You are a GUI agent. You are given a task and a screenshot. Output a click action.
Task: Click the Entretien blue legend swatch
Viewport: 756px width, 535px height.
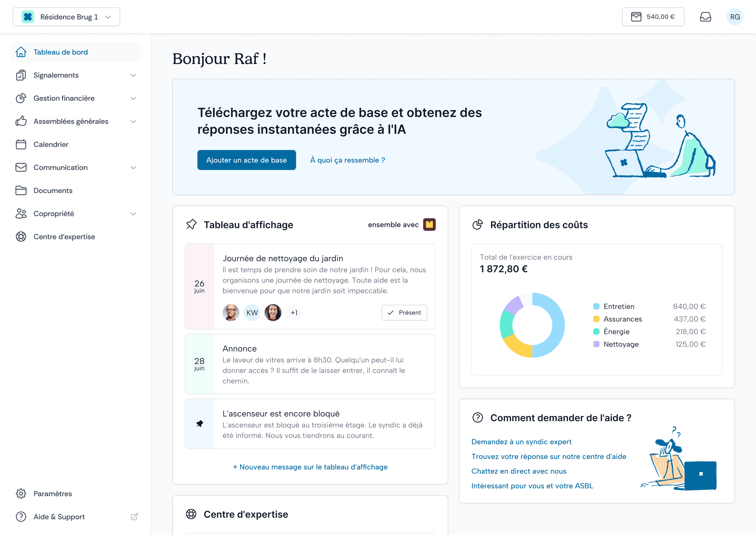[x=596, y=306]
